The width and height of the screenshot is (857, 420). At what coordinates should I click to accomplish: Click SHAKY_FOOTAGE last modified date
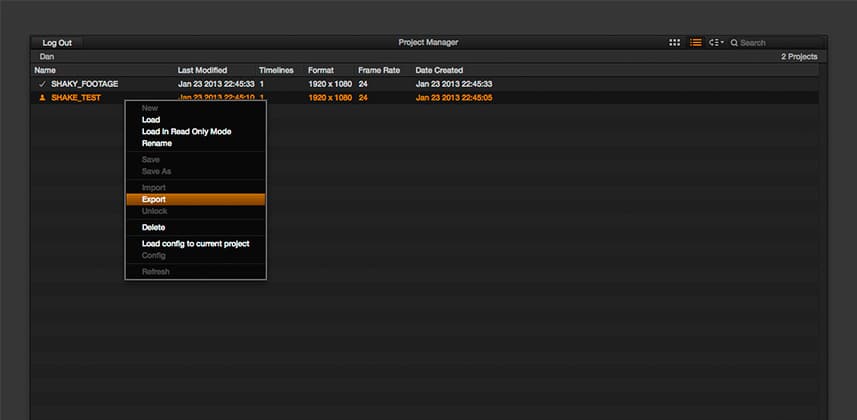point(216,84)
